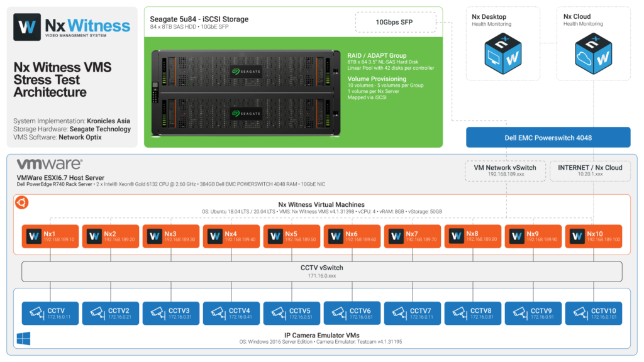Select the Ubuntu logo icon

point(20,202)
